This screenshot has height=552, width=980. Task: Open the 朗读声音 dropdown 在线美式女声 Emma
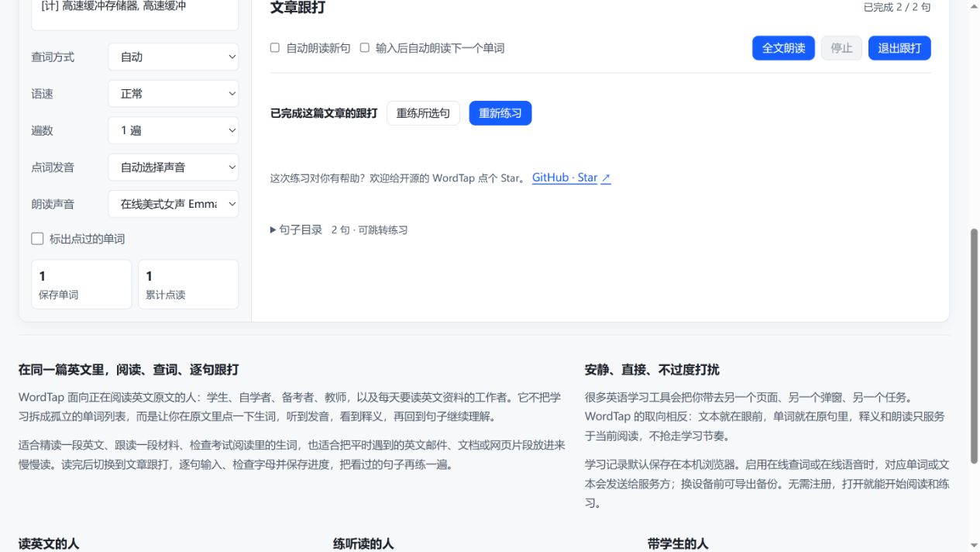(174, 204)
